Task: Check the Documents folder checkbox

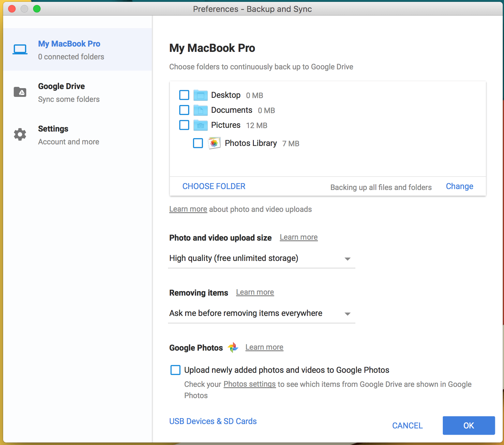Action: (x=184, y=110)
